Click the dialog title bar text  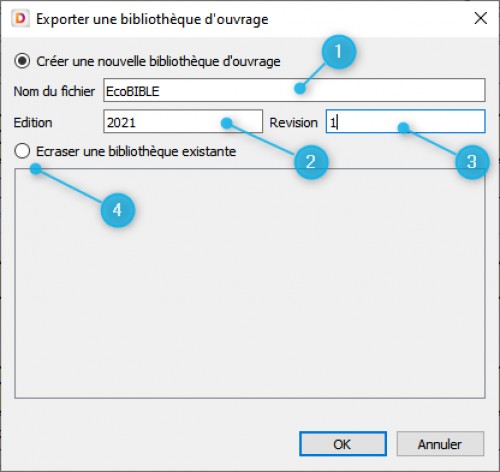click(x=152, y=19)
